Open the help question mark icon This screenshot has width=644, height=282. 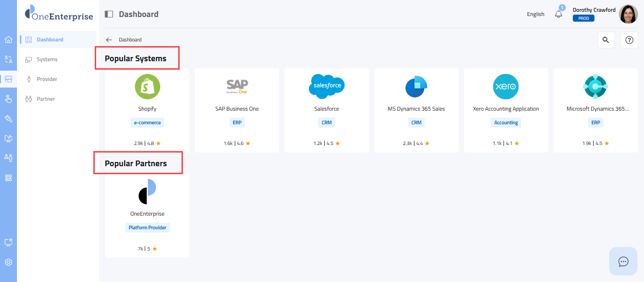[629, 40]
